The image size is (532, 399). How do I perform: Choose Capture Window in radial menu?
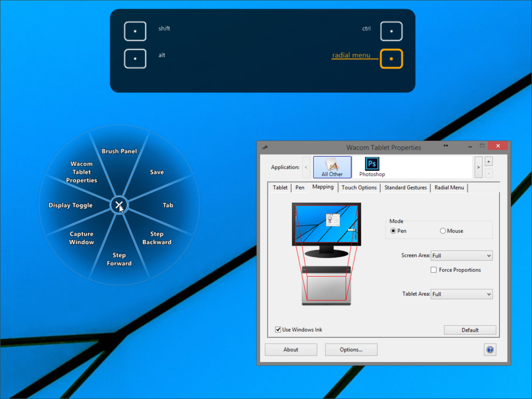(82, 238)
